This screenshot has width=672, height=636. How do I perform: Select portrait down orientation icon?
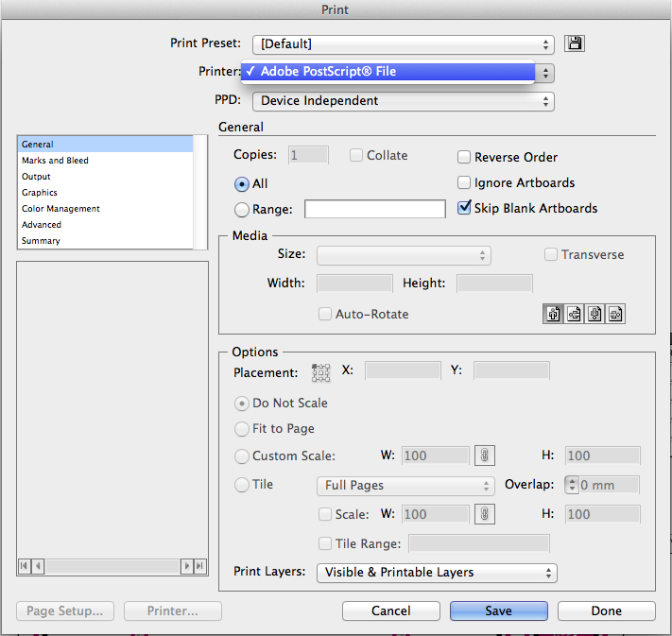(594, 315)
